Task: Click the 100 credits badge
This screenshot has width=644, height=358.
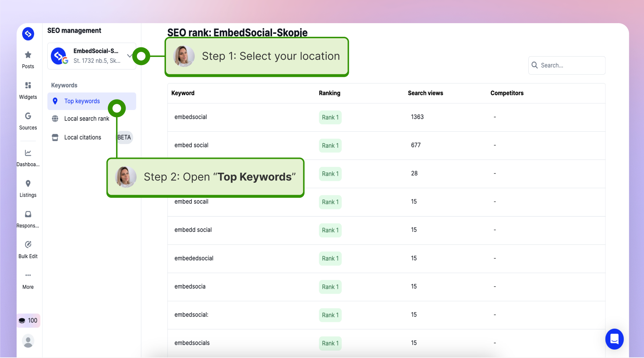Action: click(x=28, y=321)
